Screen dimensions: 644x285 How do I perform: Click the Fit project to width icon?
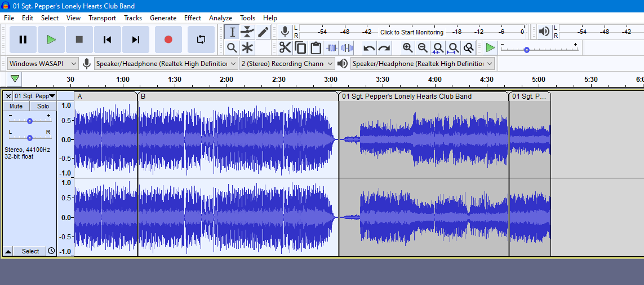tap(453, 48)
